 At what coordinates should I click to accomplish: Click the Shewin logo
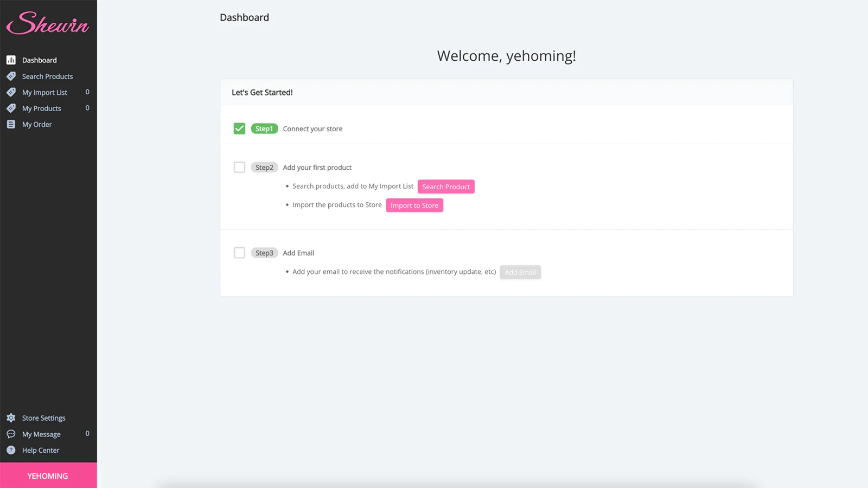(x=48, y=24)
